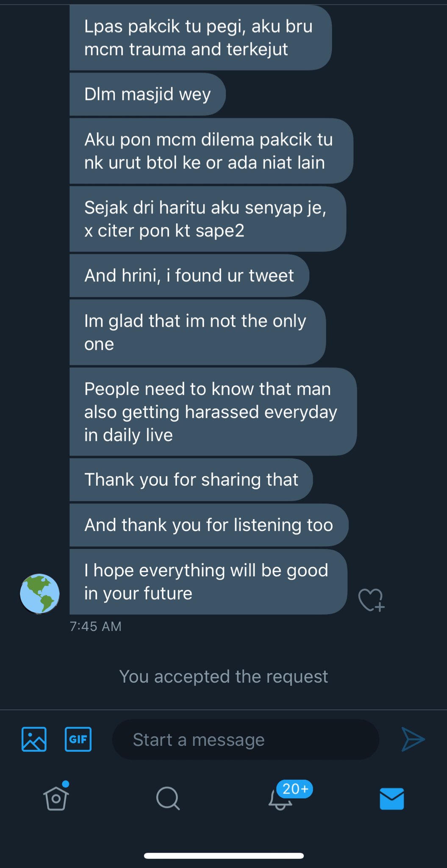447x868 pixels.
Task: Tap the 'Im glad that im not the only one' bubble
Action: click(197, 332)
